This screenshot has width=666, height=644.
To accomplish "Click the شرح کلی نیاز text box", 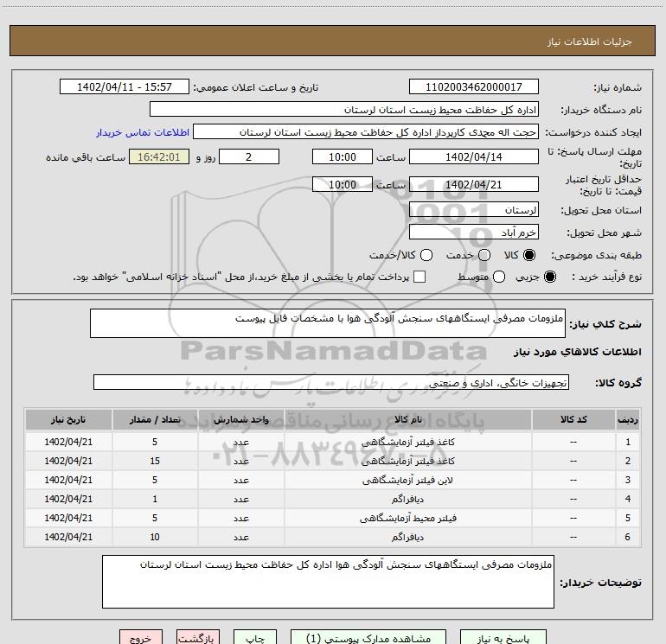I will tap(328, 323).
